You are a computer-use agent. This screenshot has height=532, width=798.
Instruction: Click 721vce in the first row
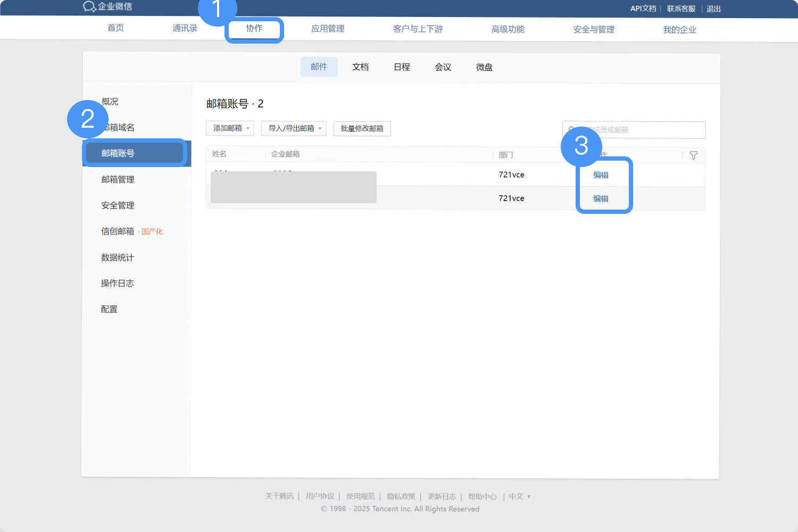[x=511, y=174]
